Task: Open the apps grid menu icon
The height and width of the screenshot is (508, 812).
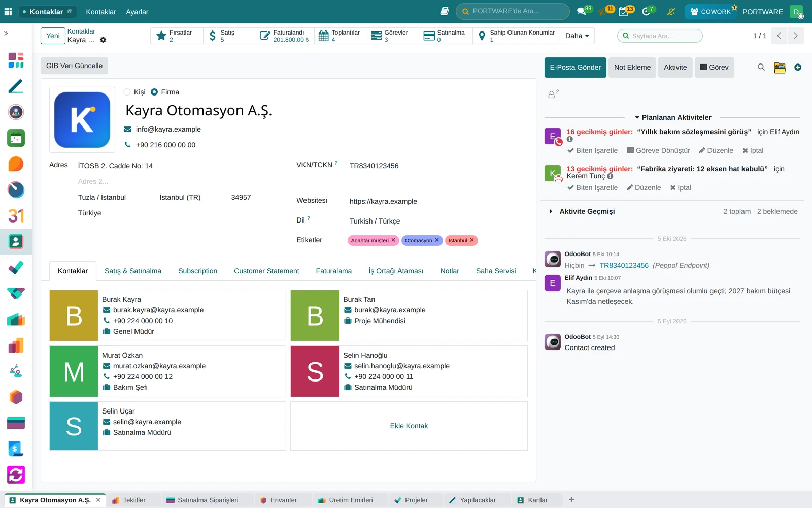Action: [8, 12]
